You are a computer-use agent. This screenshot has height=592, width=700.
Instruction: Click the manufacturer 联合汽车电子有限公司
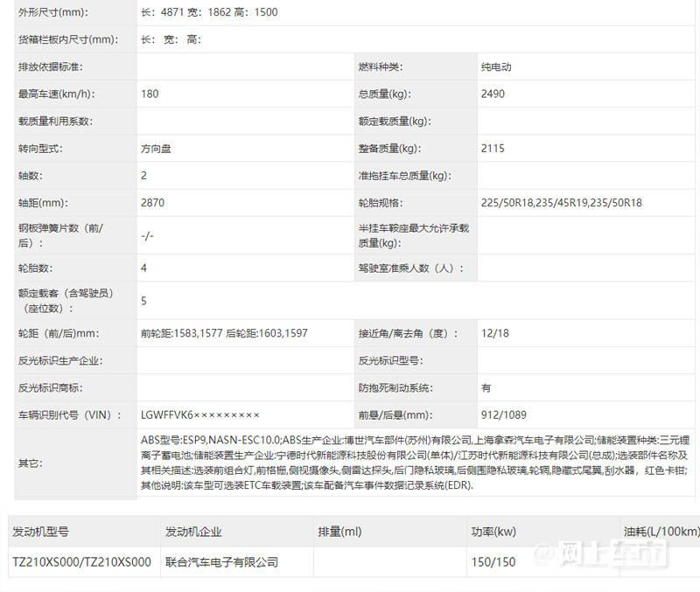221,562
